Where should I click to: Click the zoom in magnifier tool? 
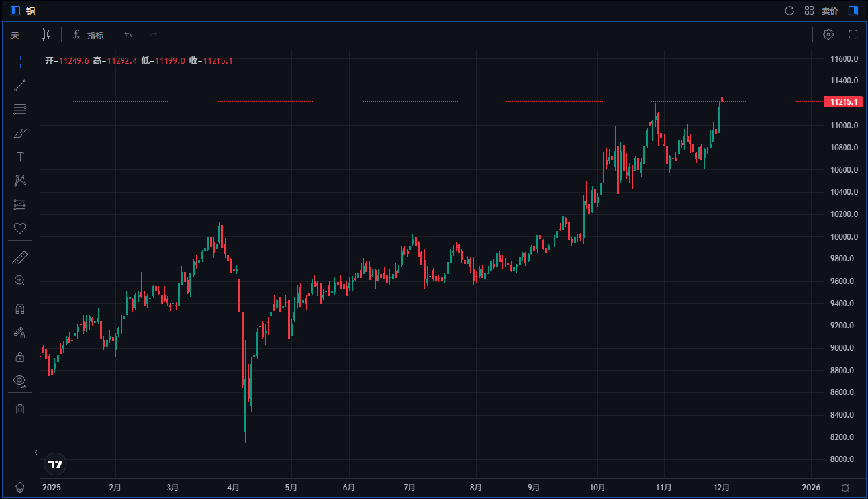[20, 281]
